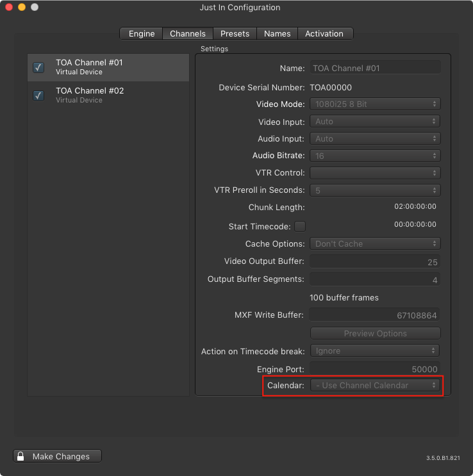Click the Device Serial Number TOA00000
The width and height of the screenshot is (473, 476).
[331, 87]
